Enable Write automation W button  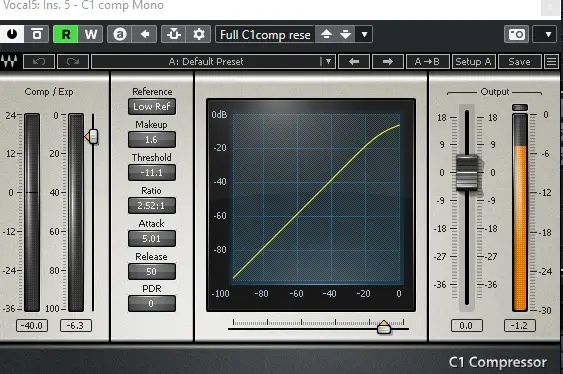[90, 34]
